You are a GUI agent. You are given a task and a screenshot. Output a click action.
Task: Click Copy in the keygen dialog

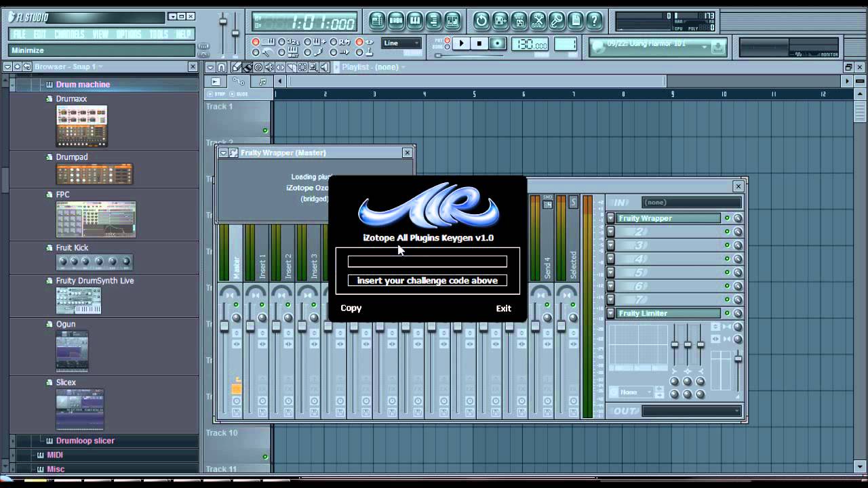point(351,308)
